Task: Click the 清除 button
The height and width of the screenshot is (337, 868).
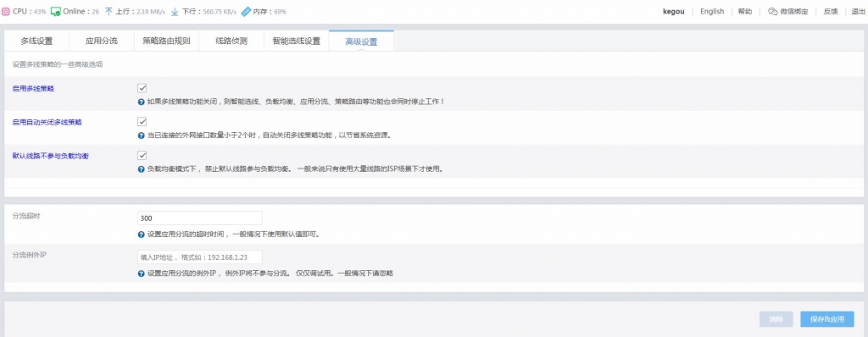Action: [776, 319]
